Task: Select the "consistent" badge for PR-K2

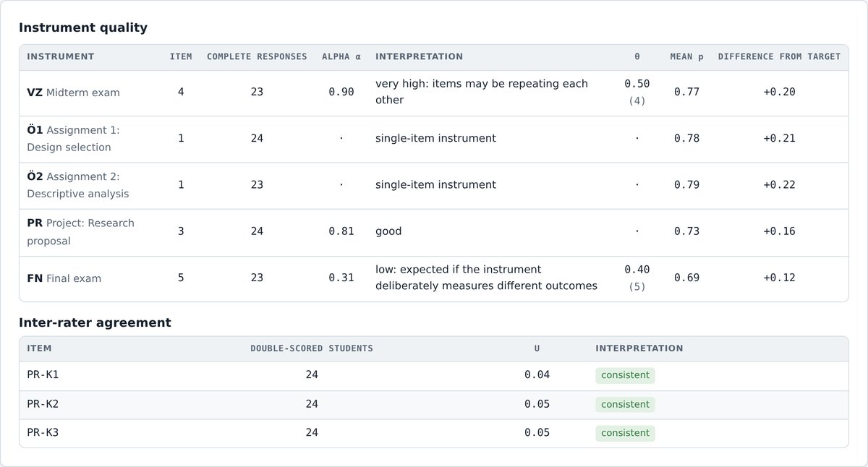Action: pyautogui.click(x=625, y=404)
